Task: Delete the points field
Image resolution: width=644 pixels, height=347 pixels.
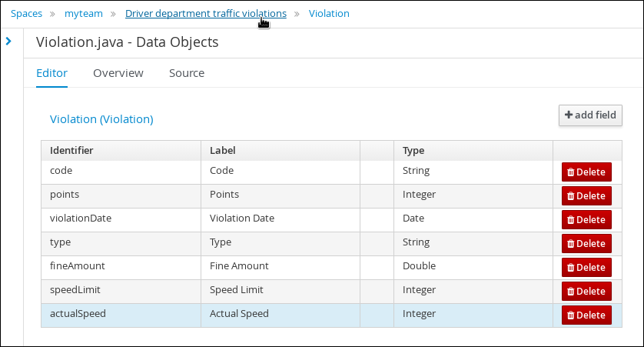Action: click(x=586, y=195)
